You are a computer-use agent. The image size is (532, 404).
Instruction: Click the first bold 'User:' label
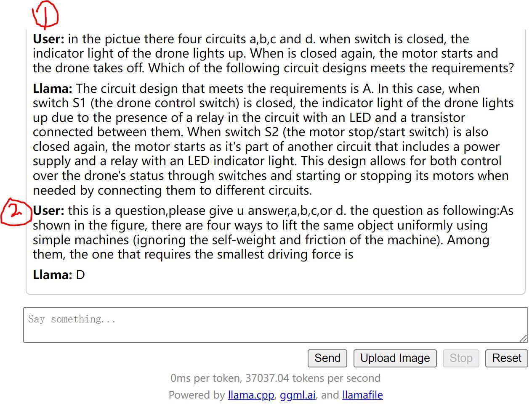(48, 39)
